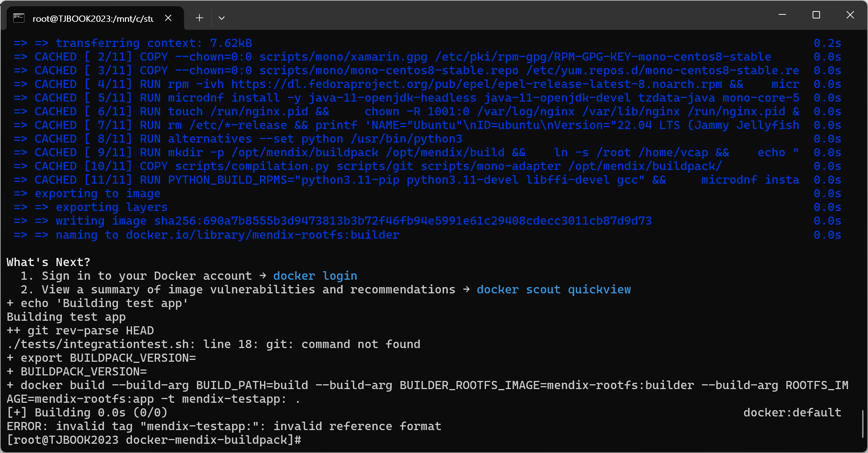Click the CACHED [ 7/11] rm release line

pos(406,125)
